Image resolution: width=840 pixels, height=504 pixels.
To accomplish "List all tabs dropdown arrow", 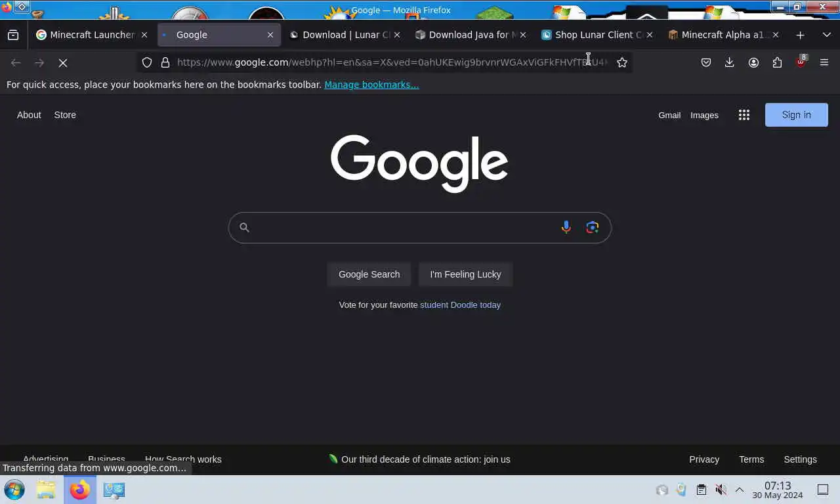I will tap(826, 35).
